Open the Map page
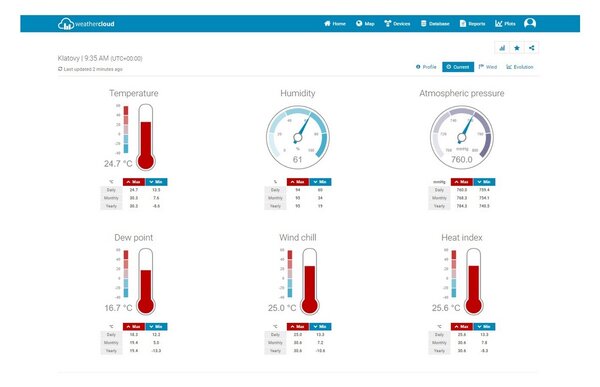Viewport: 600px width, 387px height. click(x=365, y=24)
